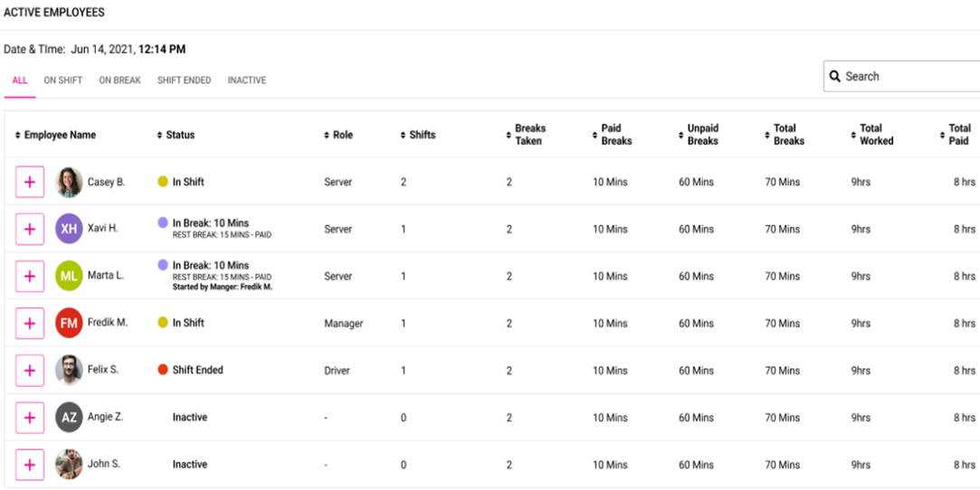
Task: Expand the row for Felix S.
Action: [x=30, y=370]
